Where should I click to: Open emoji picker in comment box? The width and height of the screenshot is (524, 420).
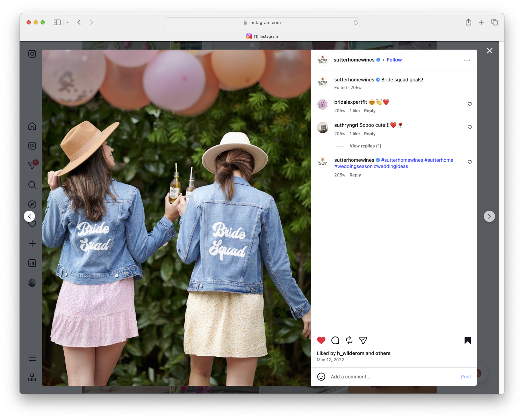point(321,377)
